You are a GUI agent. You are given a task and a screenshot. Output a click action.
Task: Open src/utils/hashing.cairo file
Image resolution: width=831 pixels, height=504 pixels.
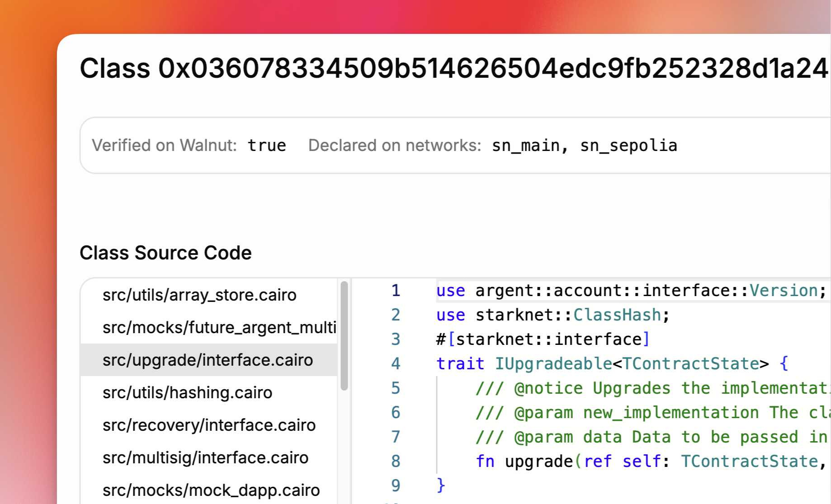click(x=187, y=393)
